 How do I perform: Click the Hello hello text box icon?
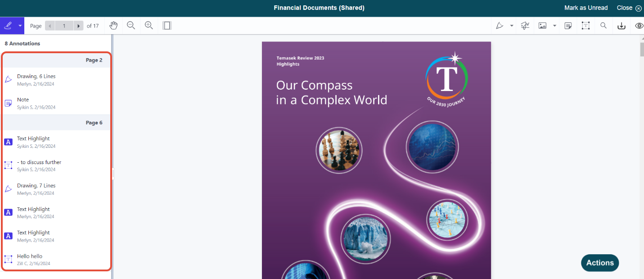(x=8, y=259)
